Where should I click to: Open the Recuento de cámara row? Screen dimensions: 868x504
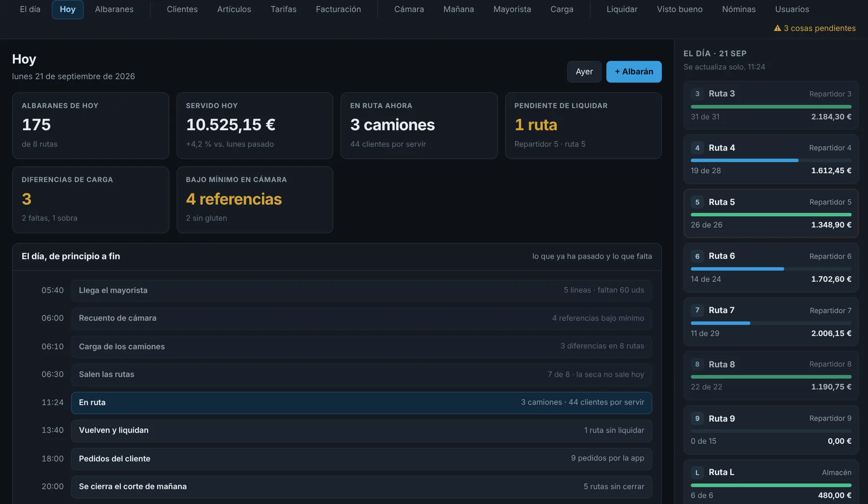tap(361, 318)
